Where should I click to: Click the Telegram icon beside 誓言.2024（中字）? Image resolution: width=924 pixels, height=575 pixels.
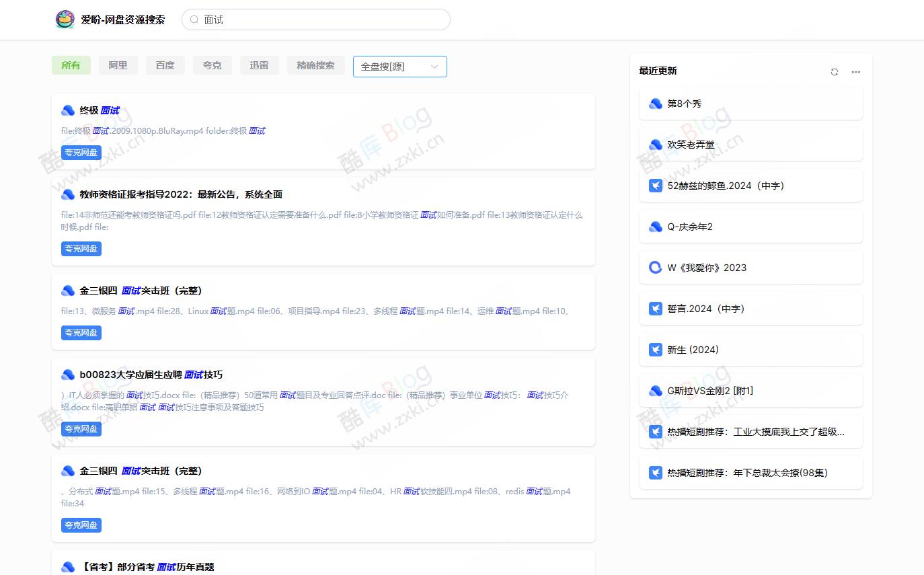(655, 309)
